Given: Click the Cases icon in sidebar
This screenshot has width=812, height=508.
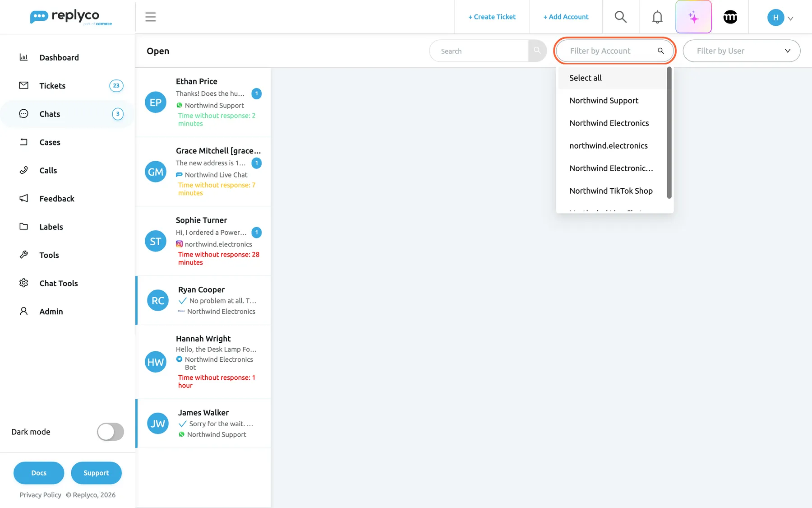Looking at the screenshot, I should coord(24,142).
